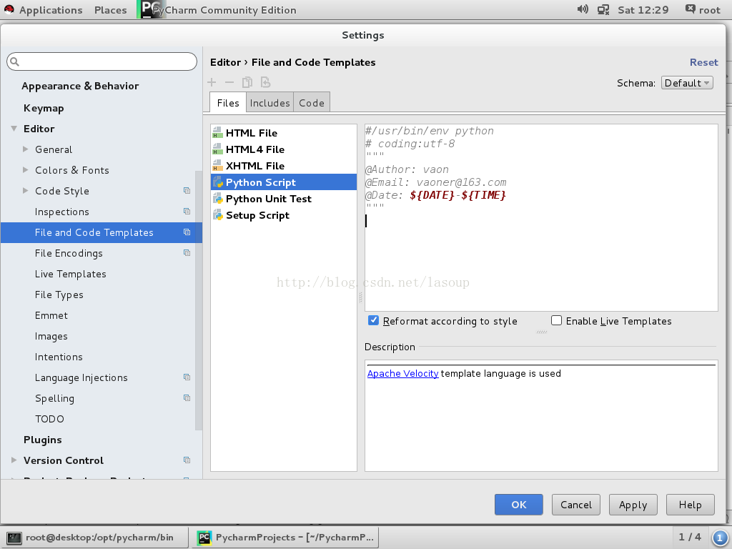Viewport: 732px width, 549px height.
Task: Select the XHTML File template icon
Action: pos(218,166)
